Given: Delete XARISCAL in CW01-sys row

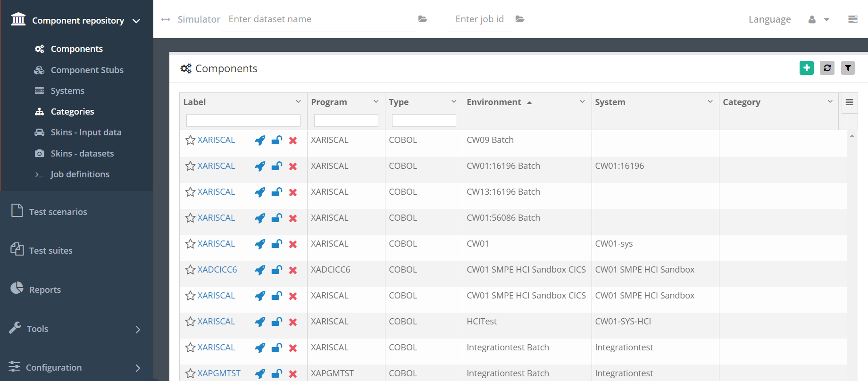Looking at the screenshot, I should 293,244.
